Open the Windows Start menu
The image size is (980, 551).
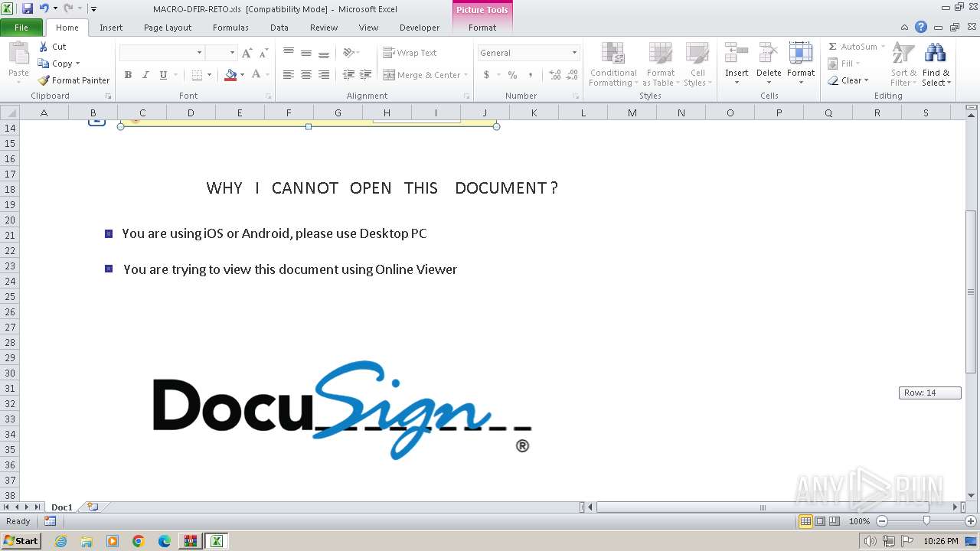(21, 541)
